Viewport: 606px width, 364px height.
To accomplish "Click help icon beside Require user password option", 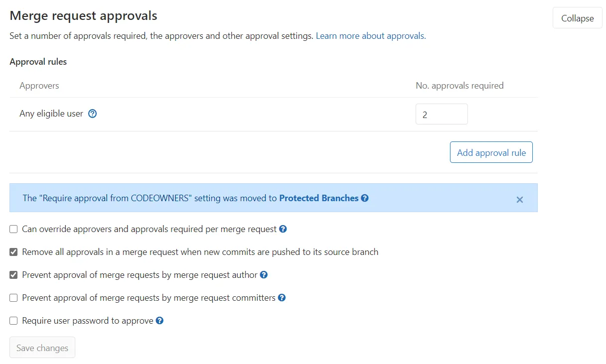I will click(159, 320).
